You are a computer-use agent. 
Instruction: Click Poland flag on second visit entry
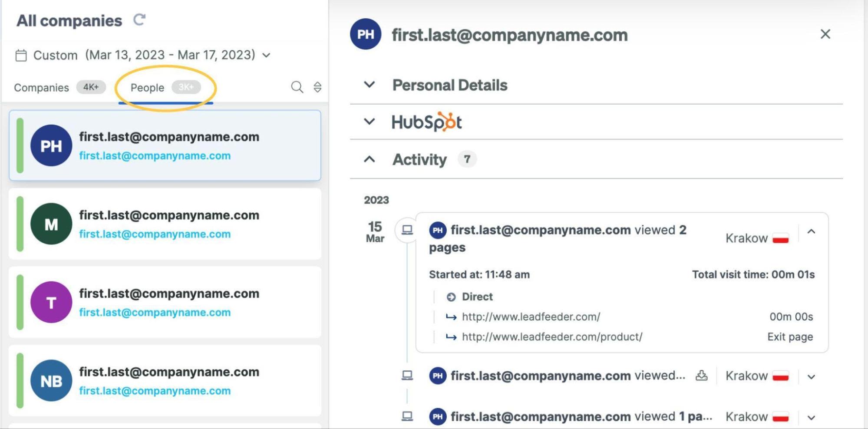tap(780, 376)
